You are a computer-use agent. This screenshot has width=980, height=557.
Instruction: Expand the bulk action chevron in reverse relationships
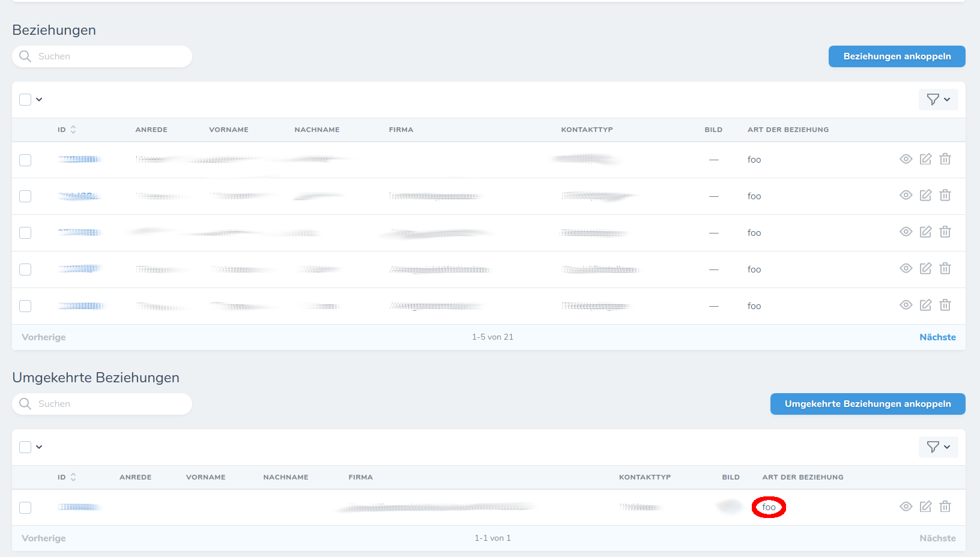39,447
